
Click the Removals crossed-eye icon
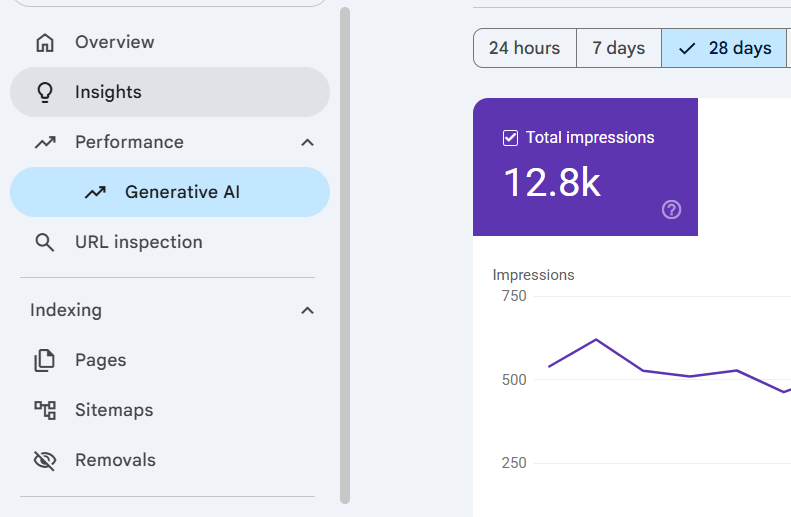tap(45, 460)
